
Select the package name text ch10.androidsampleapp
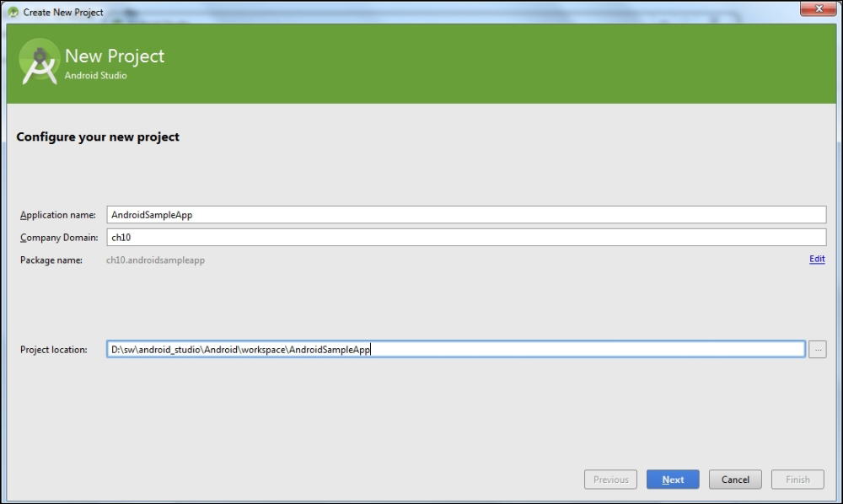pyautogui.click(x=155, y=260)
